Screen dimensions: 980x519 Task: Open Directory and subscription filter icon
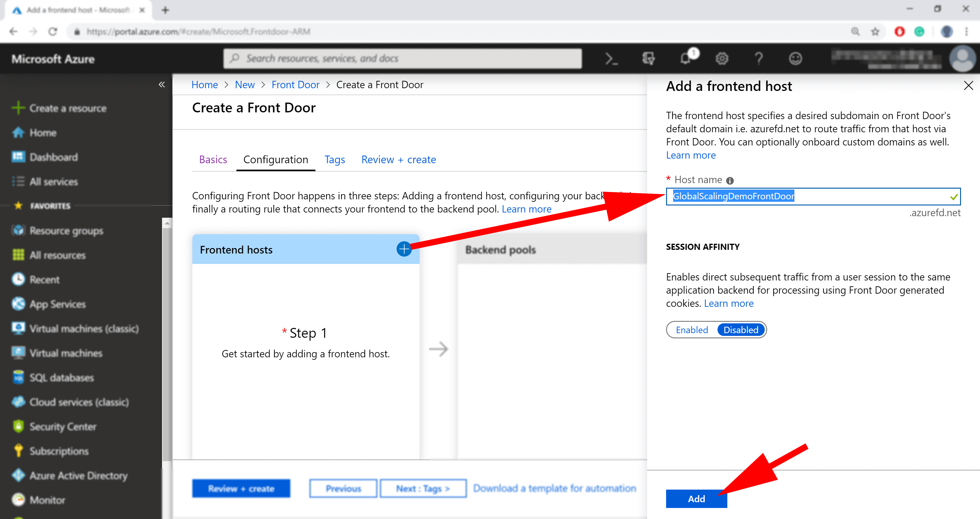(x=648, y=58)
